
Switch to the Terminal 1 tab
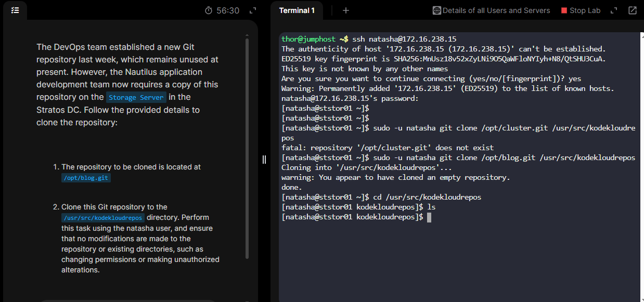point(297,10)
